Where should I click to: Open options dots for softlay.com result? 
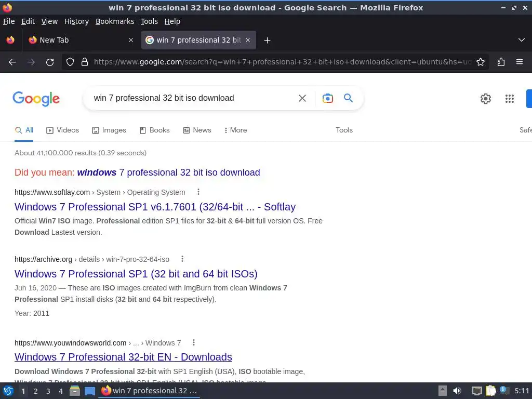click(x=198, y=192)
